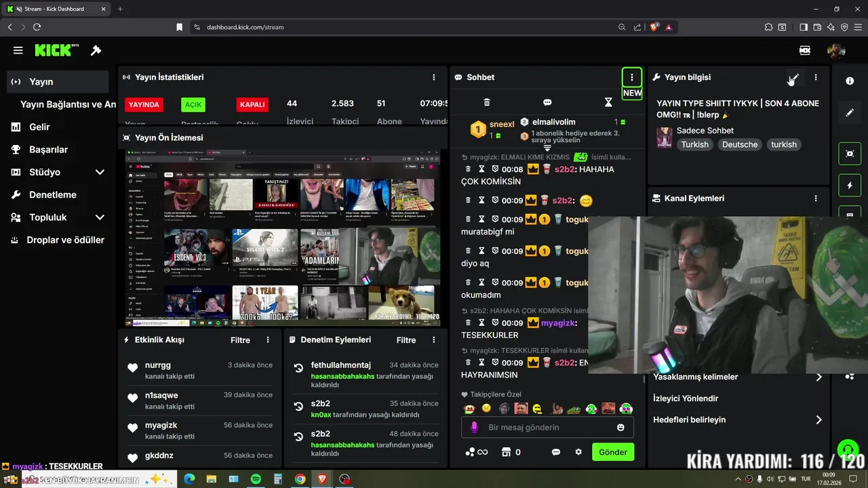
Task: Open Droplar ve ödüller sidebar item
Action: point(58,240)
